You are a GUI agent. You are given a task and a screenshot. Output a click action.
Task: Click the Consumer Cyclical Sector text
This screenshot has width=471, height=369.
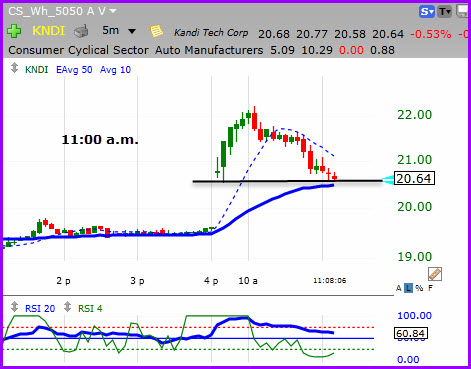(78, 50)
